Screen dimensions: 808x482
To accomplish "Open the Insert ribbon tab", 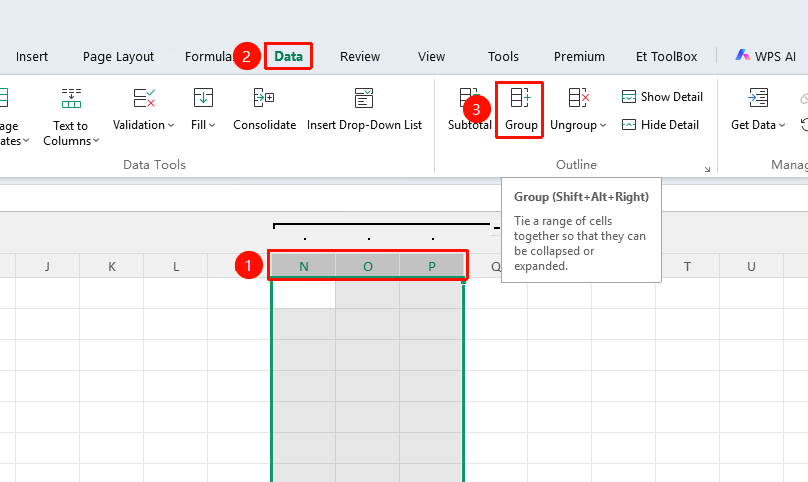I will 31,56.
